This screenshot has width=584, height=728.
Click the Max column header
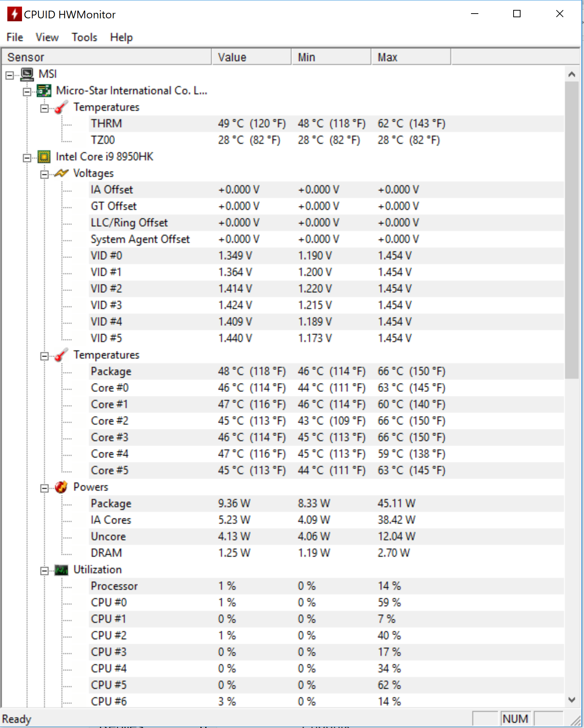coord(411,57)
